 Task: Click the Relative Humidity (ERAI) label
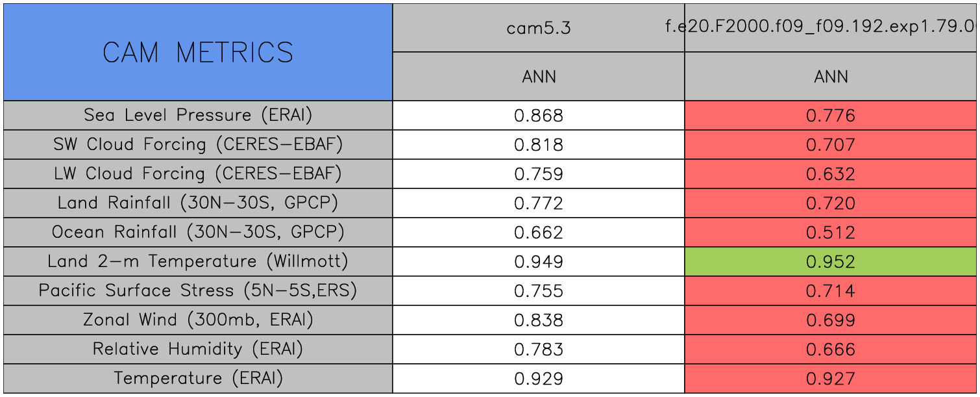[198, 350]
